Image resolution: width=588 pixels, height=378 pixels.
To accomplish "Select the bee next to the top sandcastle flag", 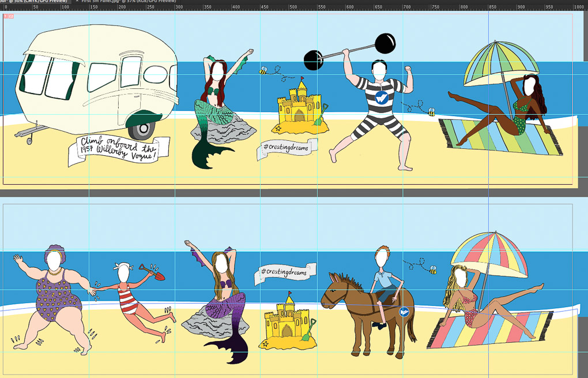I will point(263,70).
